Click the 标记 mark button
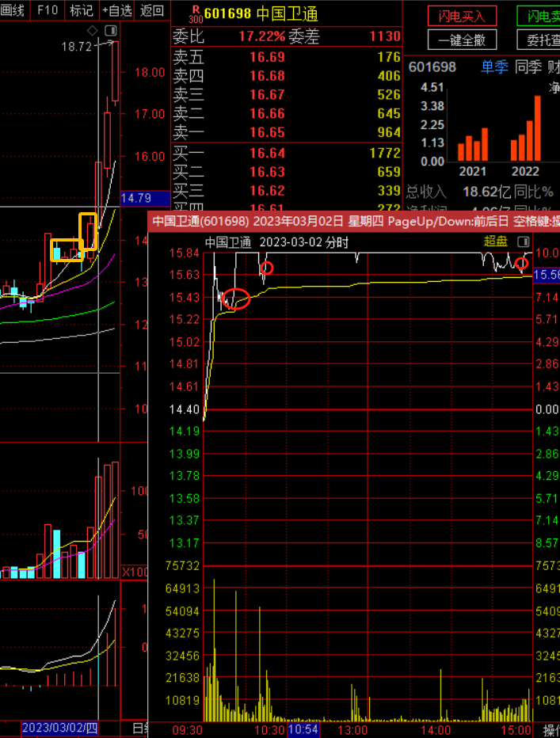Image resolution: width=560 pixels, height=738 pixels. coord(82,10)
